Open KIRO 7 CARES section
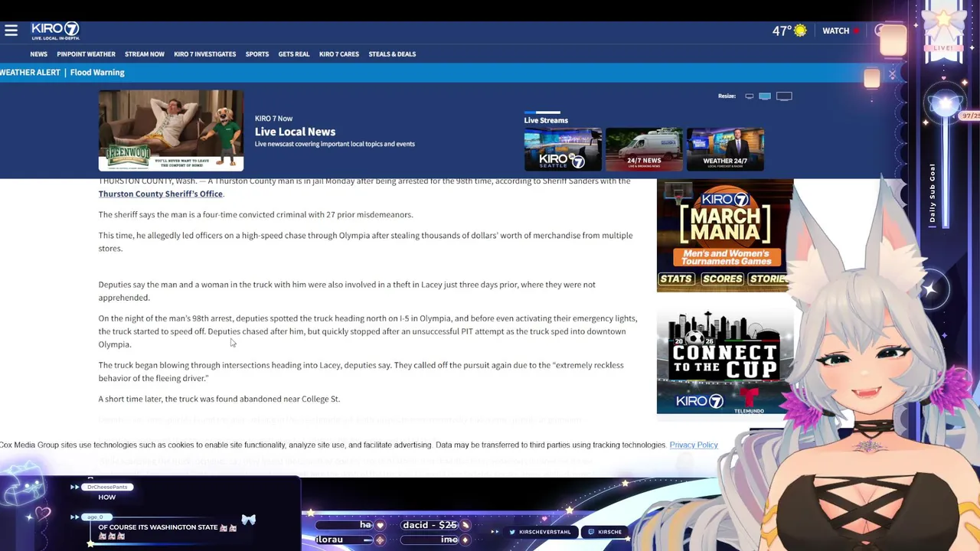Image resolution: width=980 pixels, height=551 pixels. 339,54
